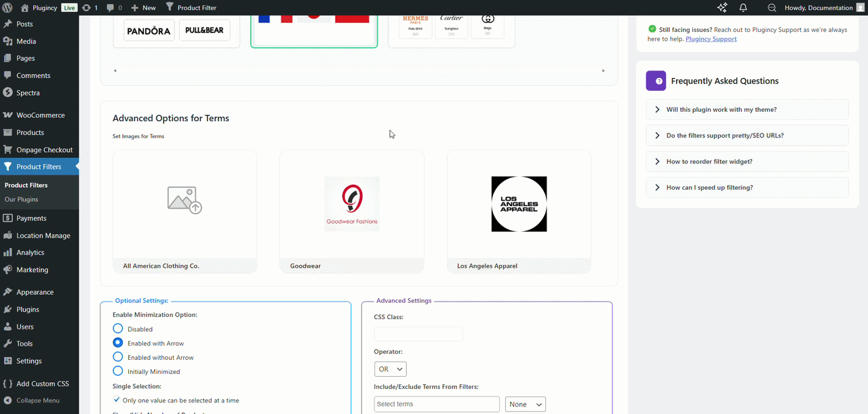Click the Product Filter funnel in admin bar
The image size is (868, 414).
click(170, 7)
